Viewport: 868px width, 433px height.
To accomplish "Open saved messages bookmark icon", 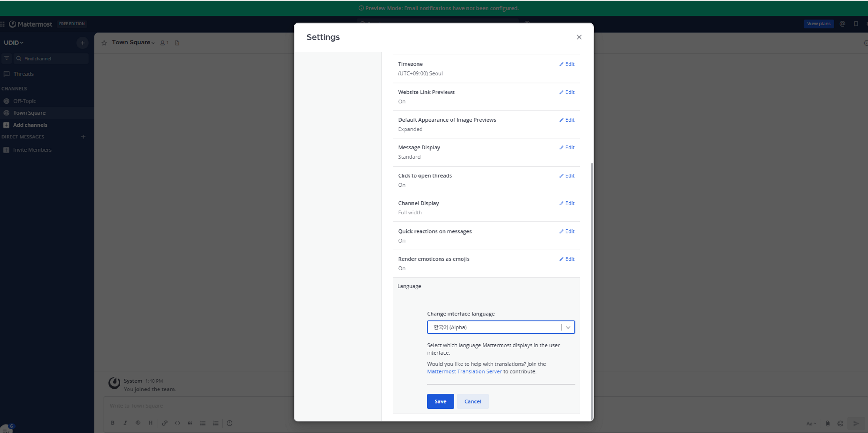I will [x=855, y=24].
